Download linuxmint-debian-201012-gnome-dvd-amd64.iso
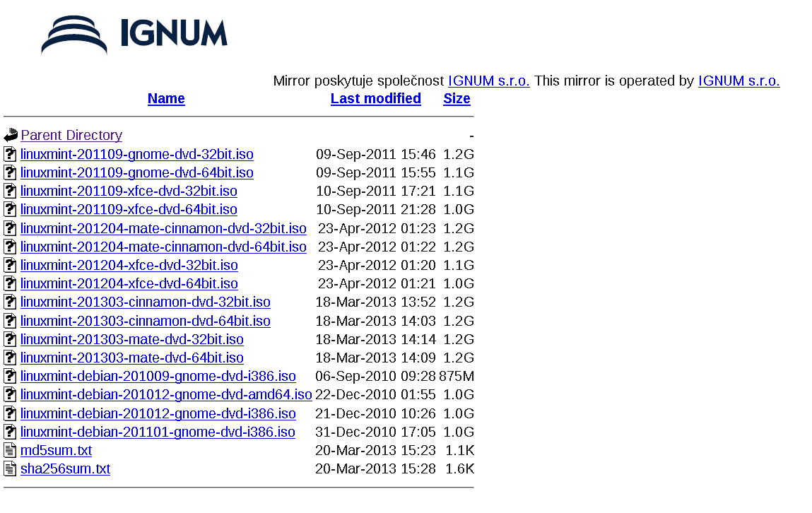This screenshot has height=513, width=812. [166, 394]
